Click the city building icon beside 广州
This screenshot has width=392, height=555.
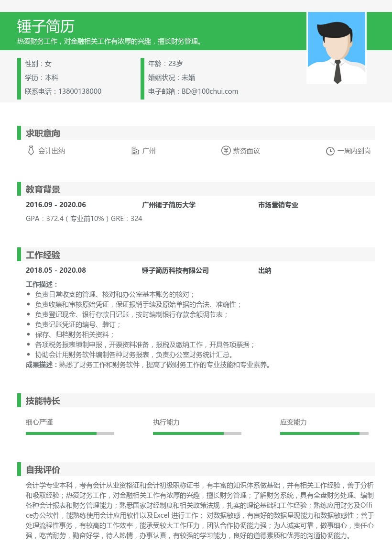pos(135,150)
